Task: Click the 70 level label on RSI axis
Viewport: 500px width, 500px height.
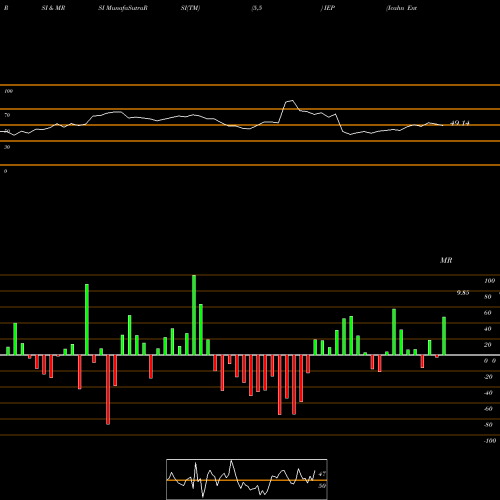Action: coord(7,115)
